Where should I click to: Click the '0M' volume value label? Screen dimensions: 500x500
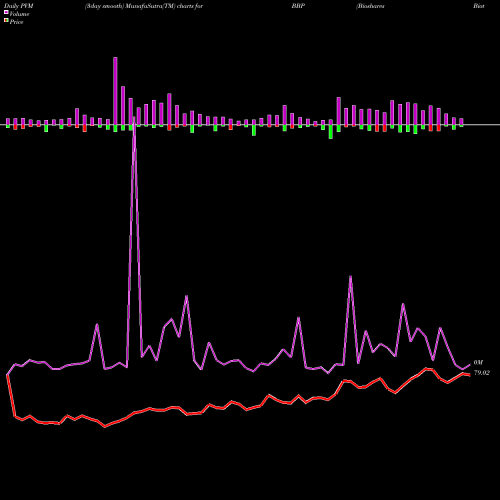click(x=478, y=362)
